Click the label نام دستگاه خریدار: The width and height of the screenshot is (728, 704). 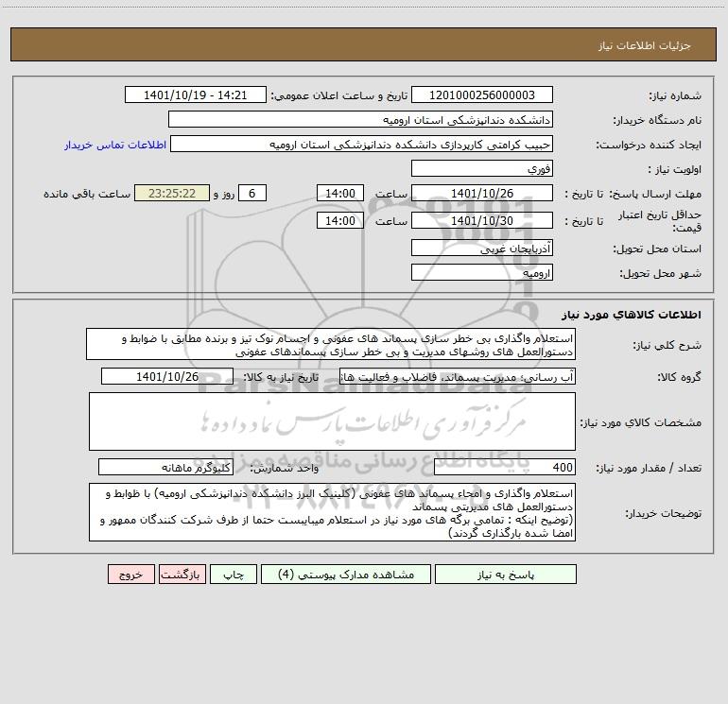tap(657, 121)
